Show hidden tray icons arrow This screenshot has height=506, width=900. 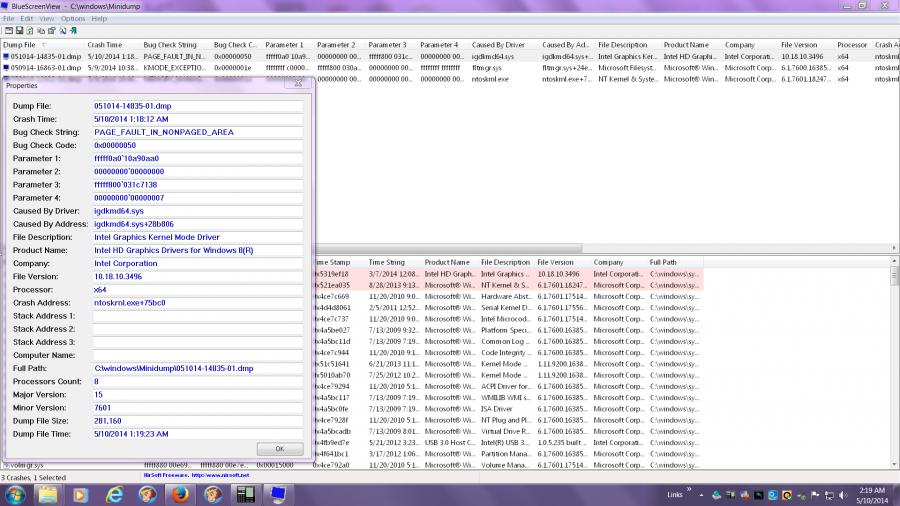click(x=701, y=495)
